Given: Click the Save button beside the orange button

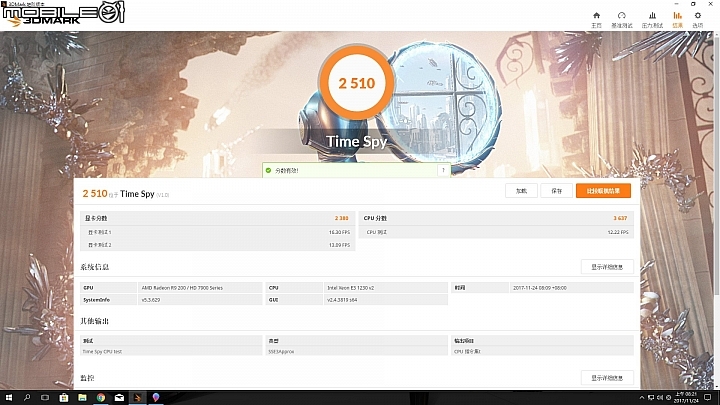Looking at the screenshot, I should coord(557,191).
